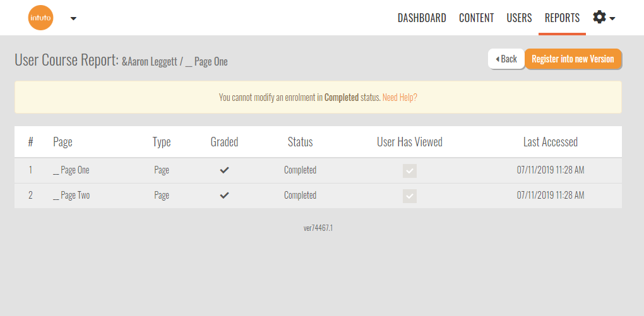Click the Last Accessed column header
This screenshot has height=316, width=644.
550,142
